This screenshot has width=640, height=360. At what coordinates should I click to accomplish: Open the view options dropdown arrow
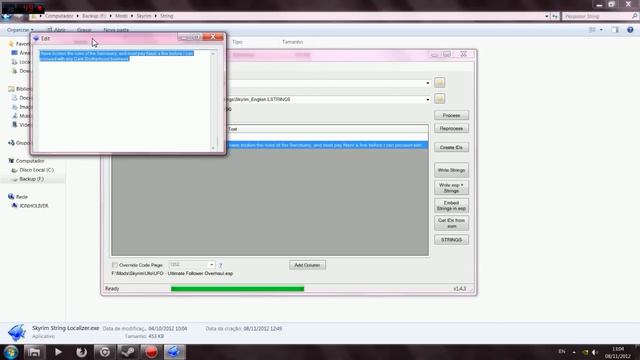(x=601, y=30)
